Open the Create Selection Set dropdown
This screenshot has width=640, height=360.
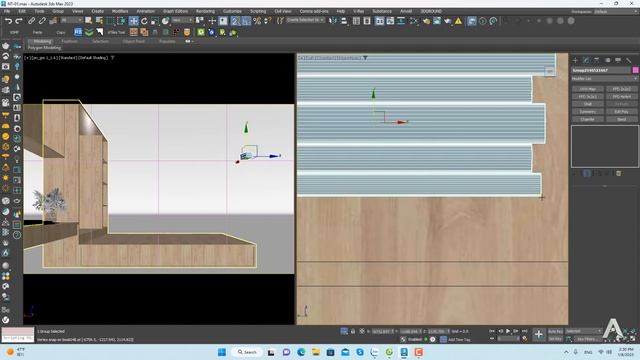(306, 20)
